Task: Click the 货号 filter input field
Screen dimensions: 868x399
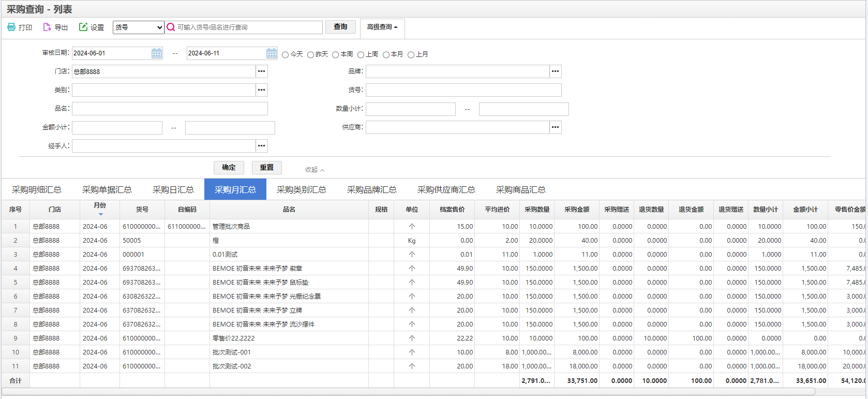Action: click(x=463, y=90)
